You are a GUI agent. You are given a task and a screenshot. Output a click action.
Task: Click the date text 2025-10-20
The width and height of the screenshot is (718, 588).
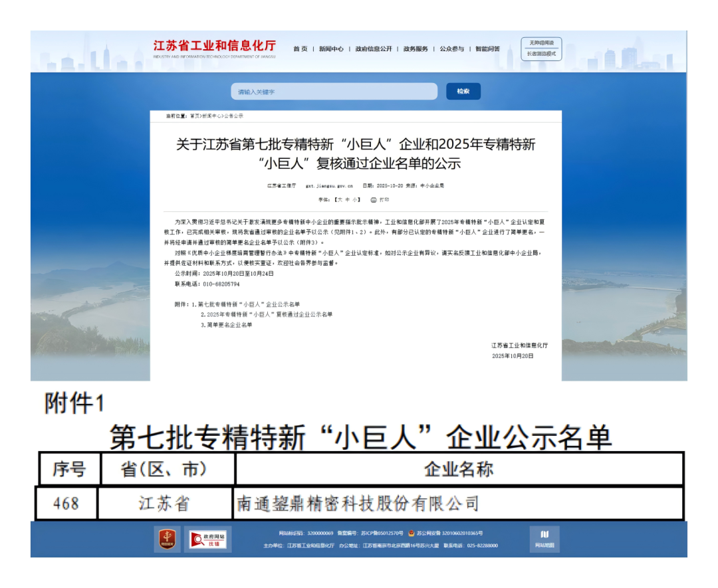390,186
